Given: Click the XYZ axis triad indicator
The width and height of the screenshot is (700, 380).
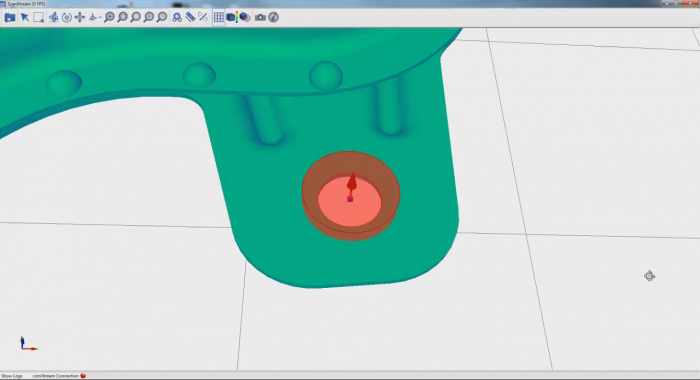Looking at the screenshot, I should coord(28,343).
